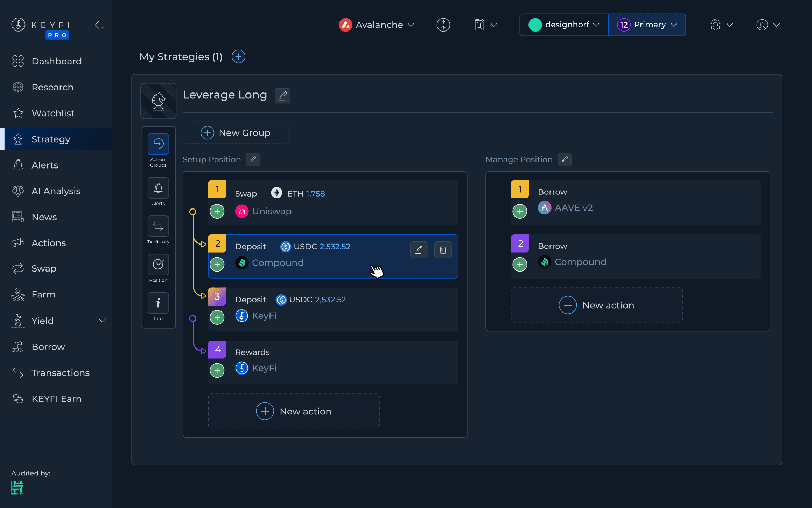Open the Info panel icon
The image size is (812, 508).
[x=158, y=303]
